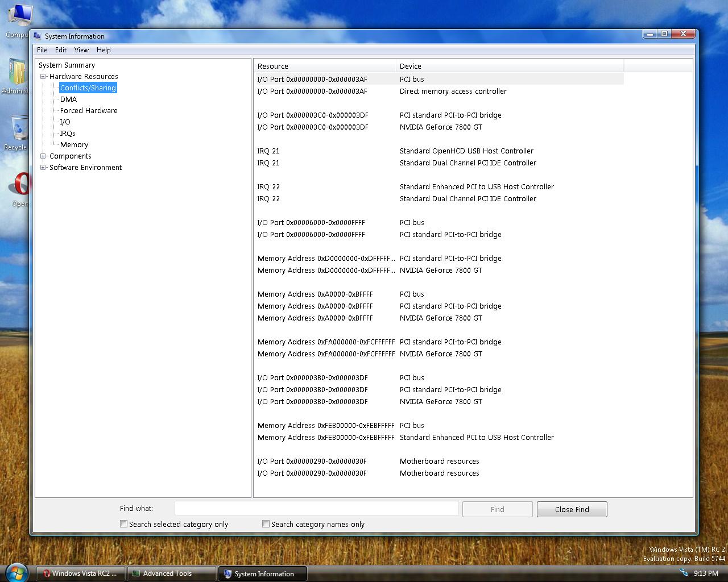This screenshot has height=582, width=728.
Task: Select IRQ 21 Standard OpenHCD USB Host Controller row
Action: [x=439, y=151]
